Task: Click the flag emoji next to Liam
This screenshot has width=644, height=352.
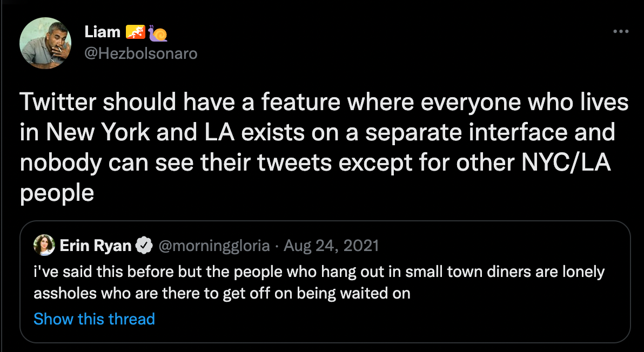Action: coord(136,33)
